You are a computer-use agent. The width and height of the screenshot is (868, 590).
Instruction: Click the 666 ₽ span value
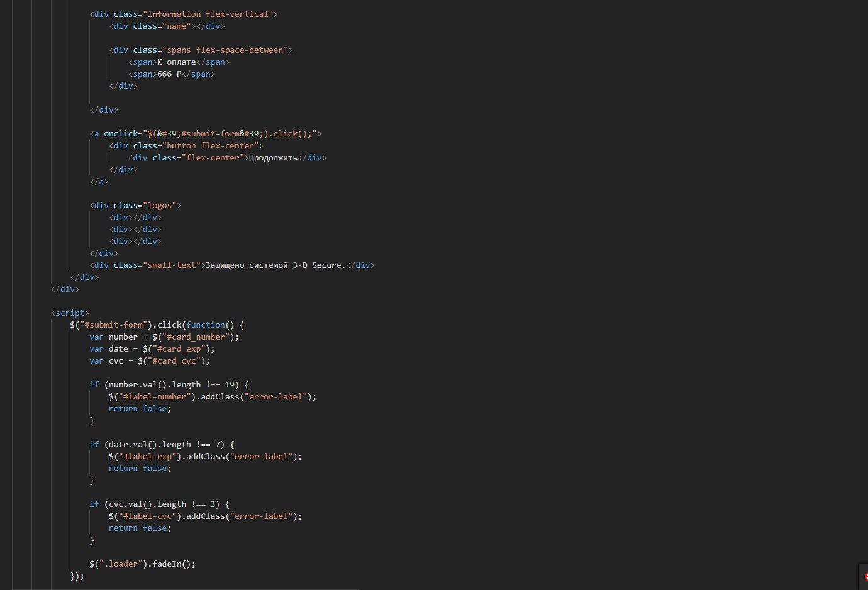click(x=169, y=74)
